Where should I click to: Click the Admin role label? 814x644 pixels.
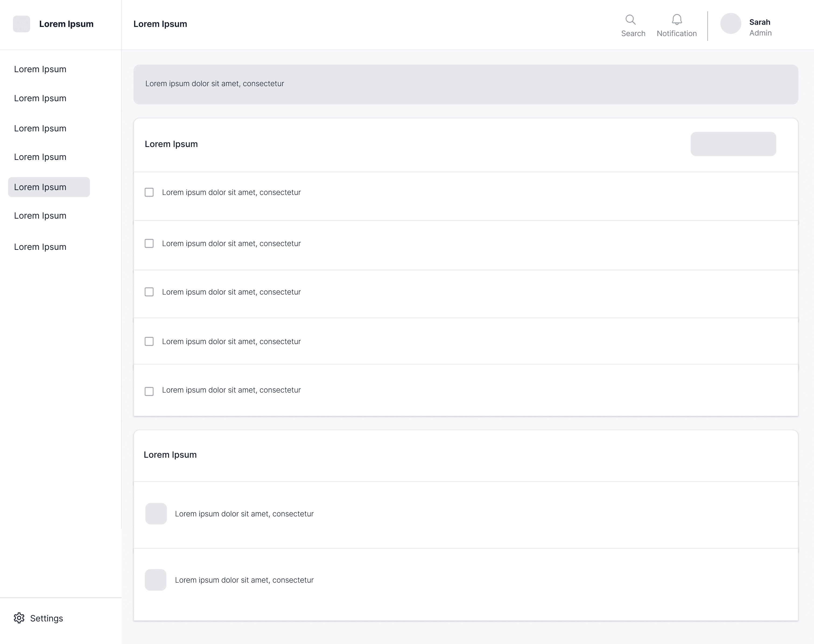pos(760,33)
